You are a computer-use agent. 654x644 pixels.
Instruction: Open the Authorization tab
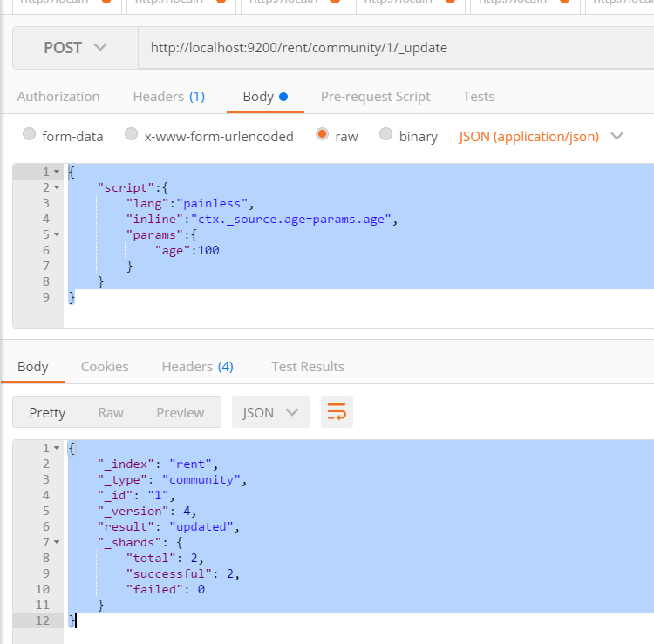pyautogui.click(x=58, y=97)
